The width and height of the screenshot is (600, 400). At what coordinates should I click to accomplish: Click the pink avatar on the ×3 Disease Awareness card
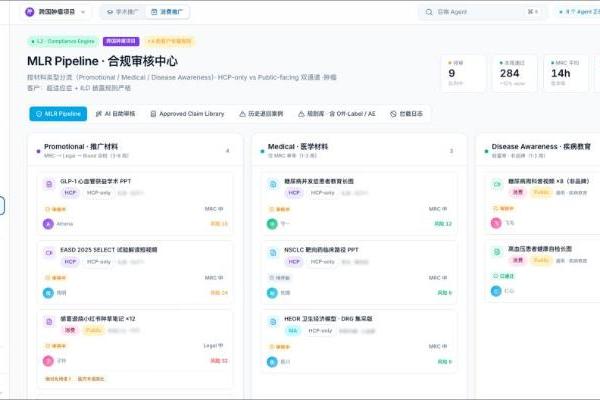(496, 223)
